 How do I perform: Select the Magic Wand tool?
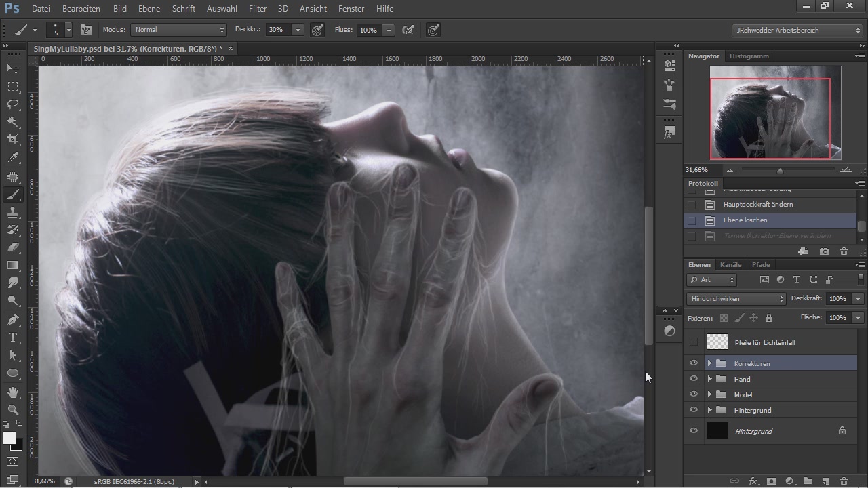coord(13,122)
